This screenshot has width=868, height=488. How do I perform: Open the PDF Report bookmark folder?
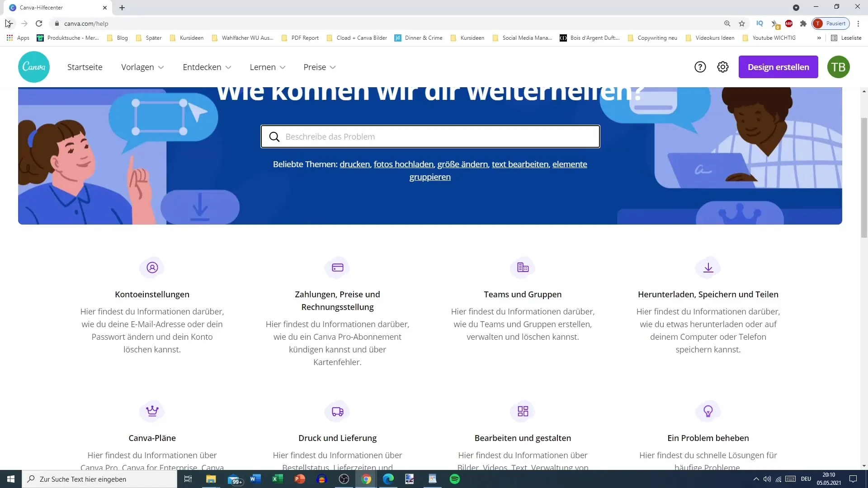tap(300, 38)
